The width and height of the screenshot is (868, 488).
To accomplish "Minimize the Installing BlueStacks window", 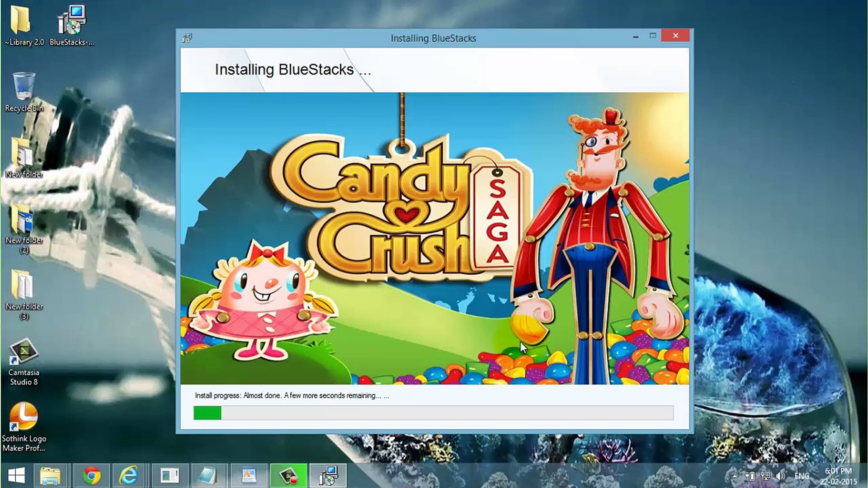I will coord(636,36).
